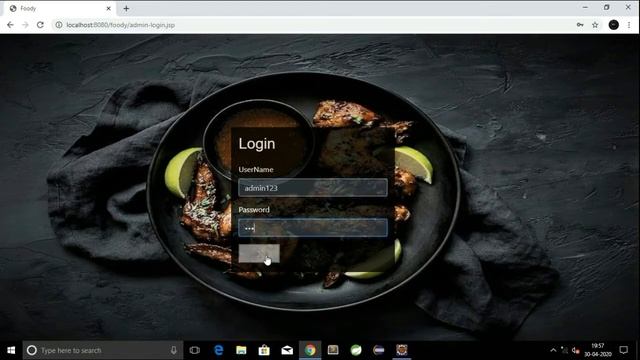Reload the page with the refresh icon
The width and height of the screenshot is (640, 360).
click(x=40, y=25)
